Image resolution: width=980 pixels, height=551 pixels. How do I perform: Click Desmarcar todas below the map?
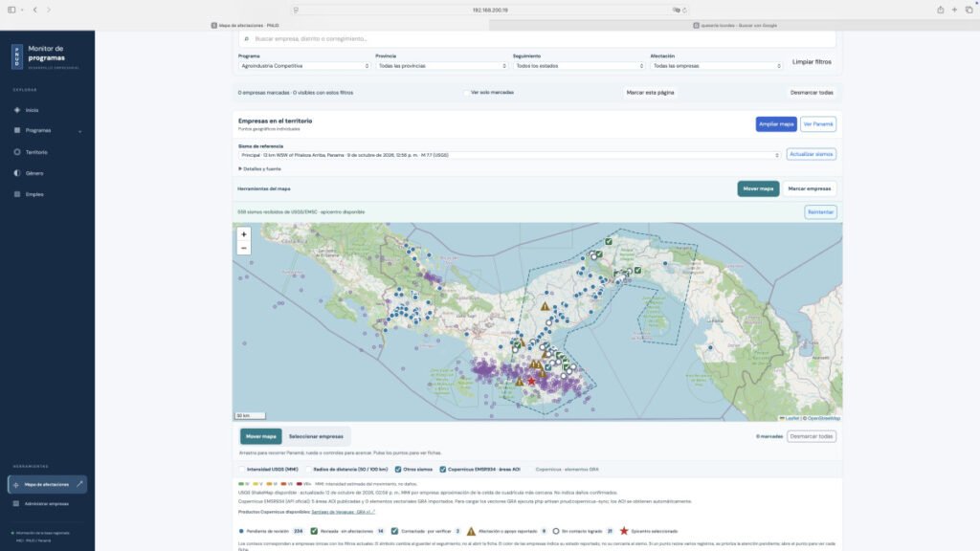point(812,436)
